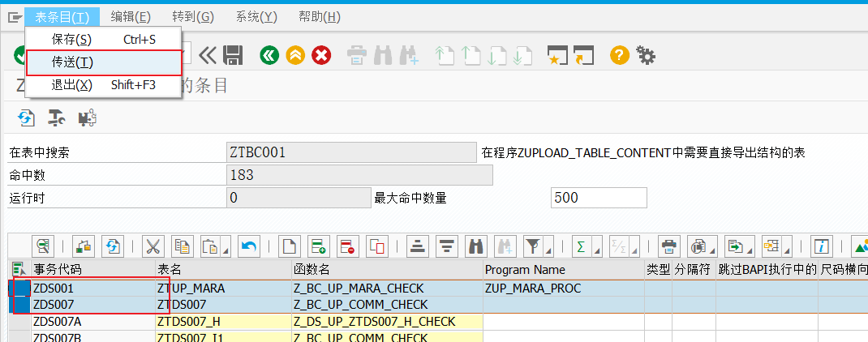Click the Program Name column header
Viewport: 868px width, 342px height.
[564, 270]
